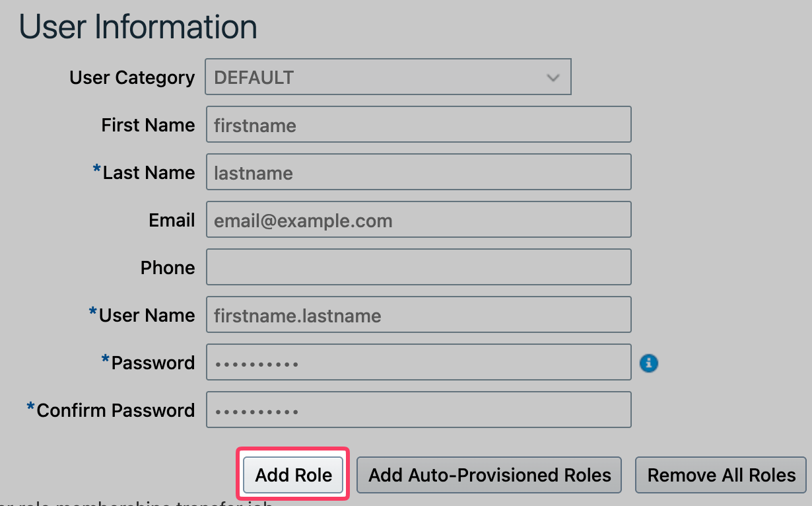Click Add Auto-Provisioned Roles button
Image resolution: width=812 pixels, height=506 pixels.
[x=490, y=475]
